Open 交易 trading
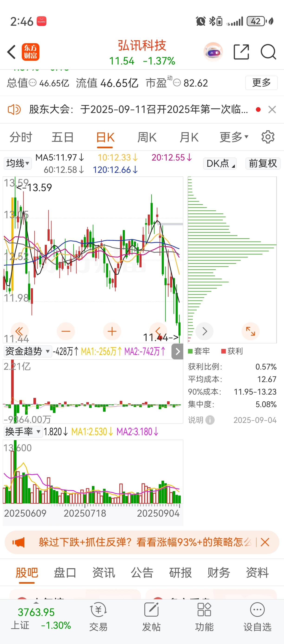 98,617
